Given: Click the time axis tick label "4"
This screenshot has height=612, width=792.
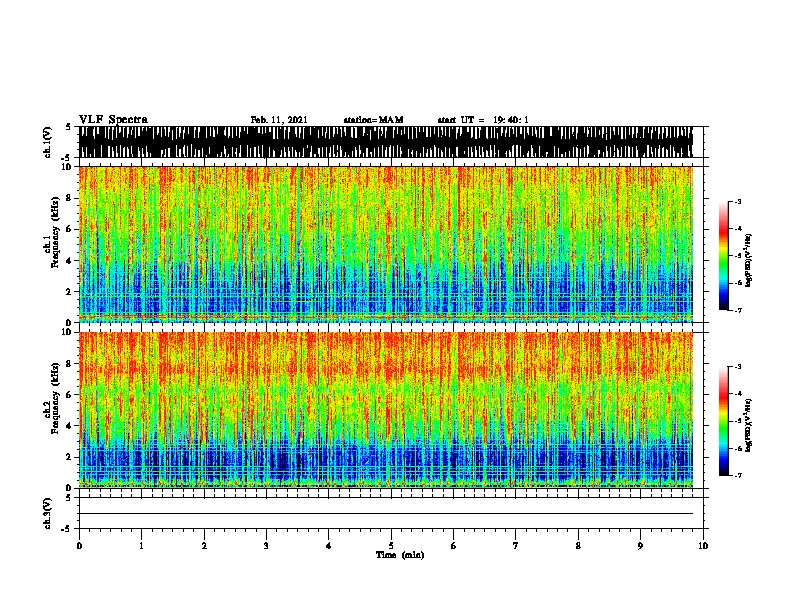Looking at the screenshot, I should click(x=329, y=546).
